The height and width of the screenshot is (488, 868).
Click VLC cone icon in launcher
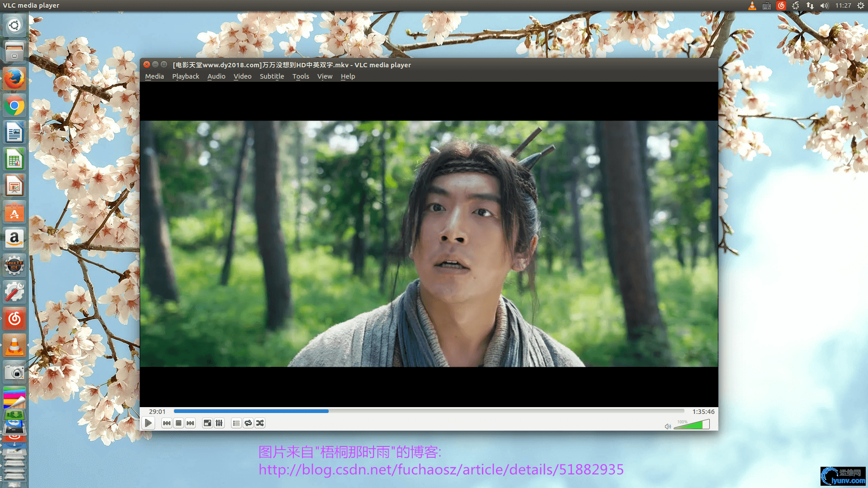(x=14, y=345)
